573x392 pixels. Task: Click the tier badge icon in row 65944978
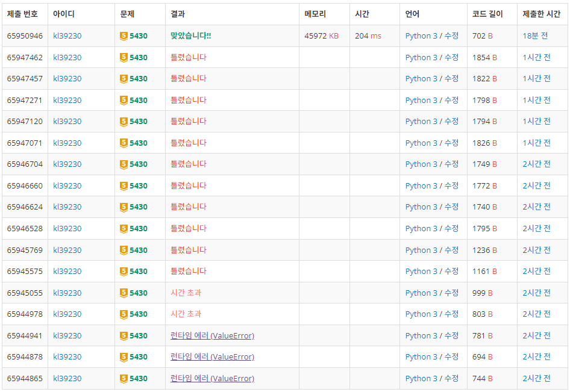click(x=124, y=314)
